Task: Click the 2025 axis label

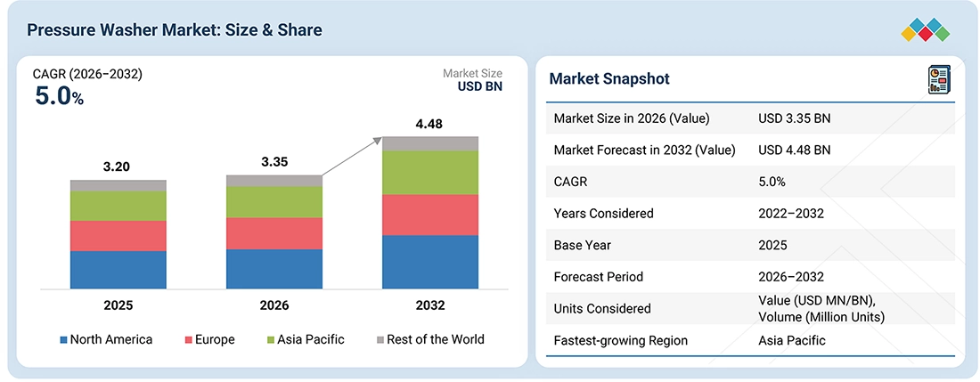Action: [118, 305]
